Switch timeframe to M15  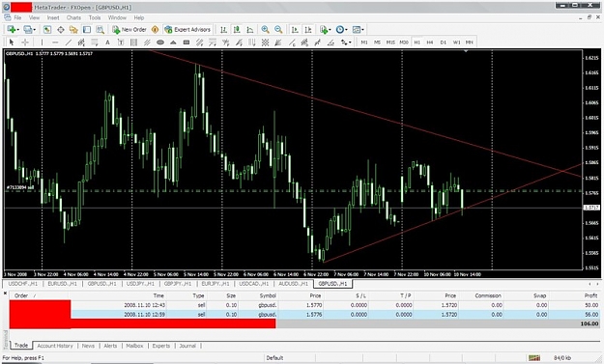[390, 42]
